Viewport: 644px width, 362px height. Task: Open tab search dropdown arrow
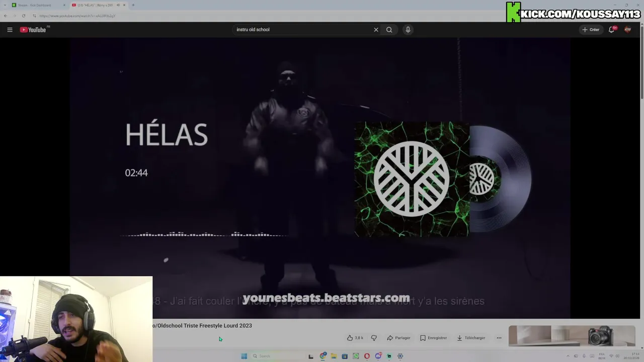(x=5, y=5)
